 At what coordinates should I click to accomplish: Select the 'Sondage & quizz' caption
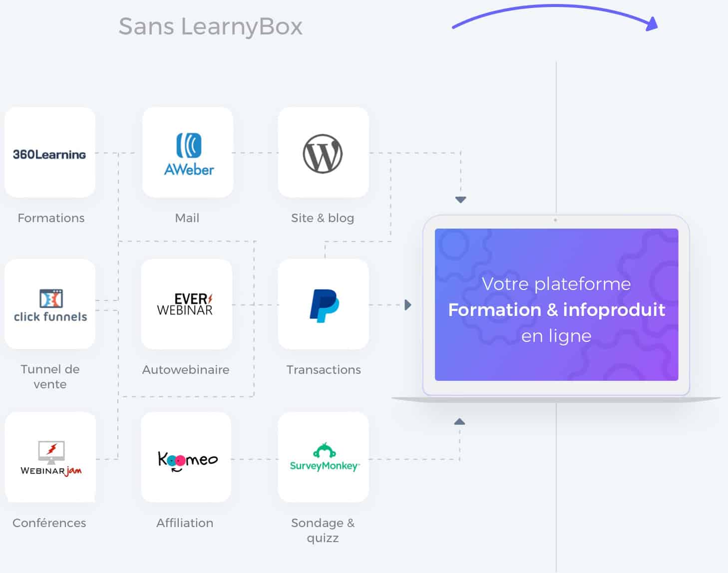click(323, 531)
